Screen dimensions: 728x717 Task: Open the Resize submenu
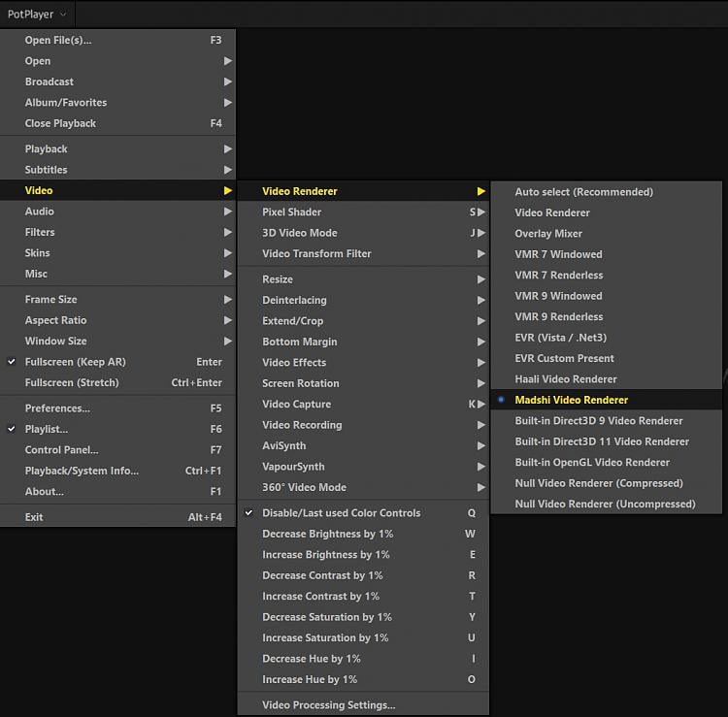(364, 279)
